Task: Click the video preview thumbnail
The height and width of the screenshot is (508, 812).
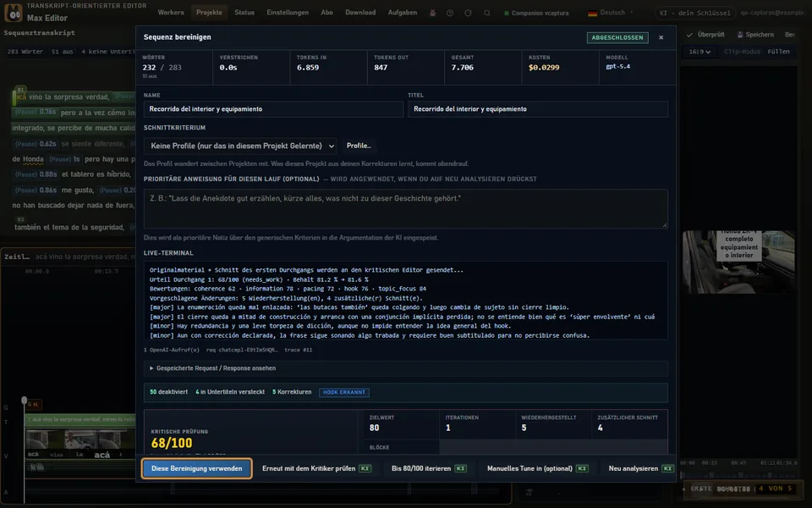Action: click(x=738, y=262)
